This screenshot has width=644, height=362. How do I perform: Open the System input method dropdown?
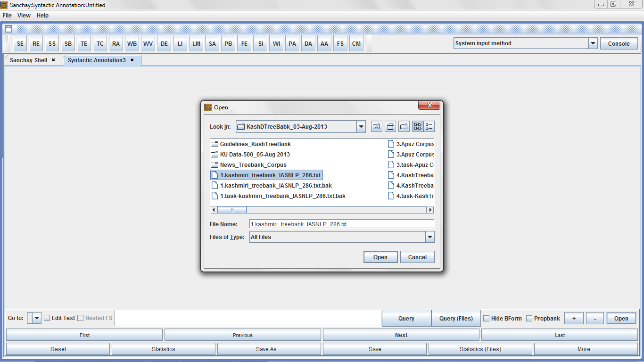point(593,43)
